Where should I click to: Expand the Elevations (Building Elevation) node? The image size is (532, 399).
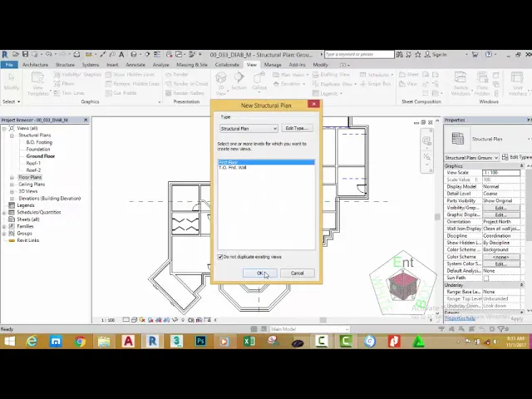pyautogui.click(x=12, y=199)
